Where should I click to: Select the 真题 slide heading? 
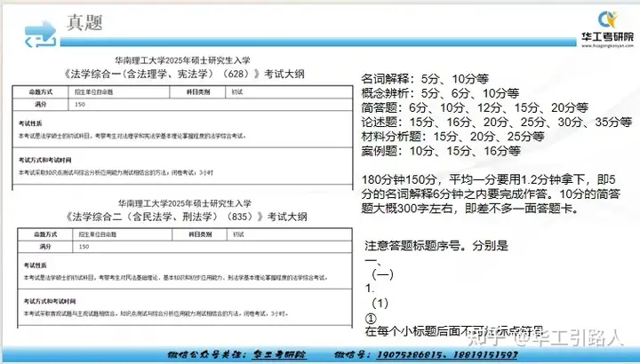84,22
